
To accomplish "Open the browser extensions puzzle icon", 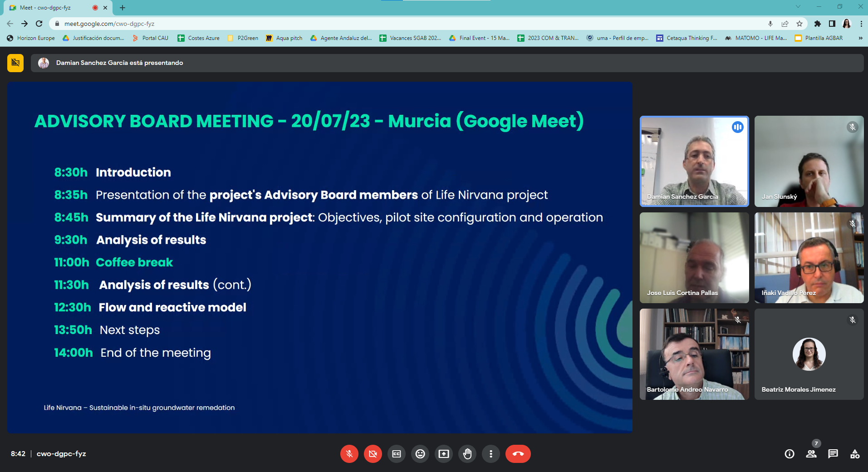I will tap(818, 24).
